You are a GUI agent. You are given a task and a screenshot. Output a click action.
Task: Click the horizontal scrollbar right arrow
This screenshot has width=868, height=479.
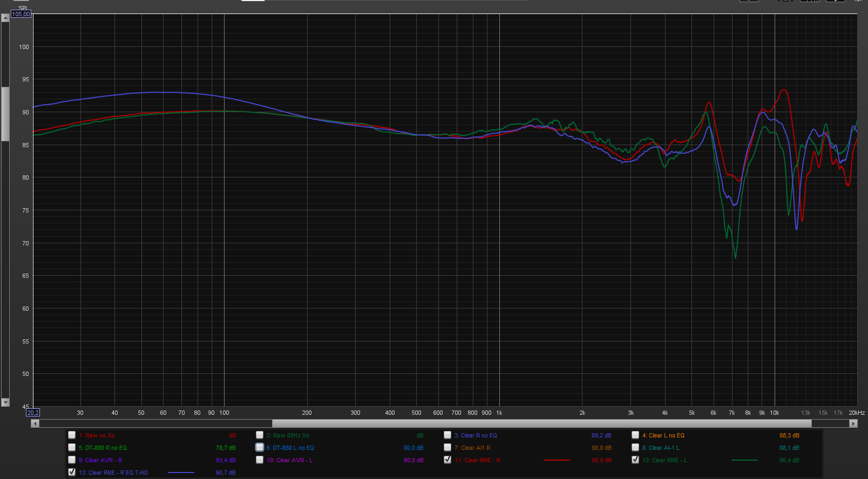click(x=853, y=423)
